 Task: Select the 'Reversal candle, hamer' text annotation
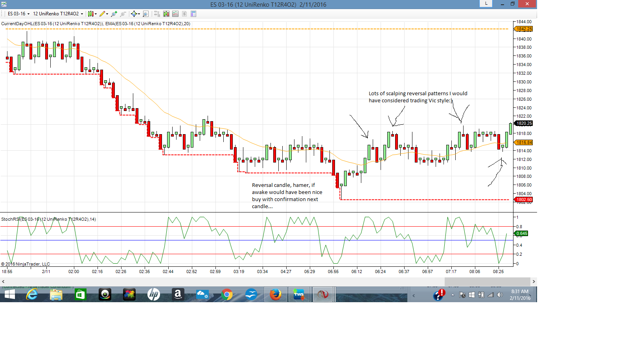pos(287,196)
